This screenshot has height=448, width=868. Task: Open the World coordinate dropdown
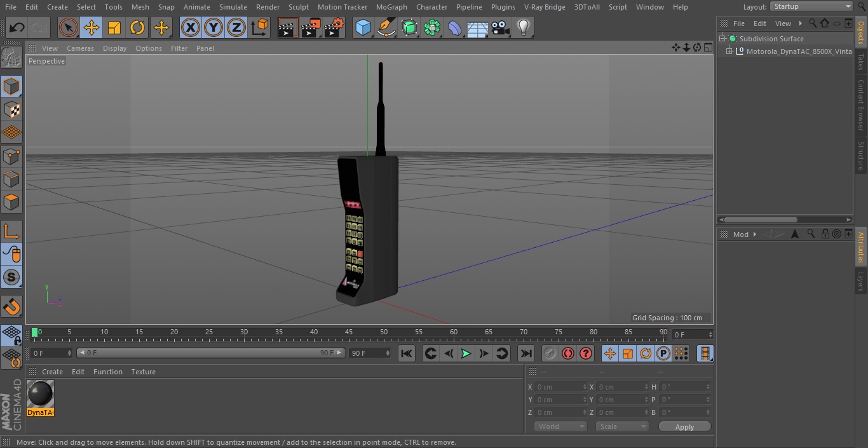(560, 426)
